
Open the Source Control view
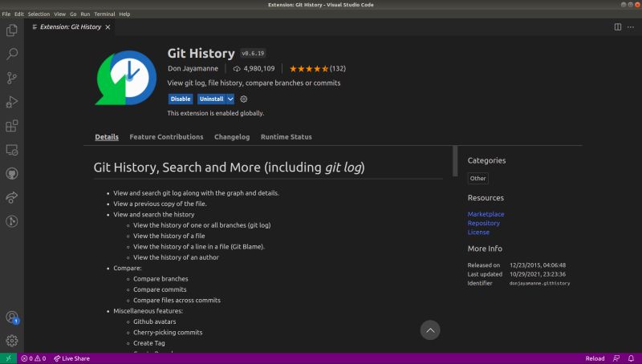tap(12, 78)
